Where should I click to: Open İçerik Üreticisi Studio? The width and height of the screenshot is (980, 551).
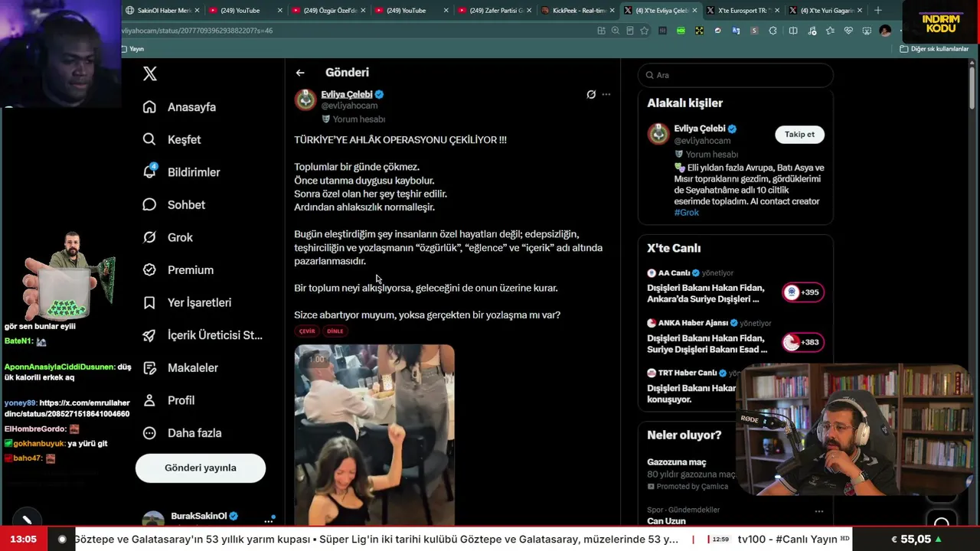(x=203, y=335)
